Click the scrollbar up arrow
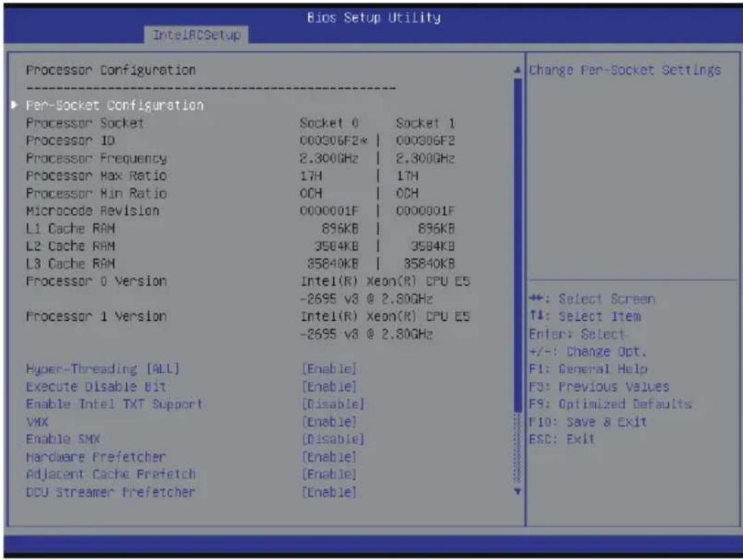Viewport: 743px width, 560px height. [x=517, y=70]
